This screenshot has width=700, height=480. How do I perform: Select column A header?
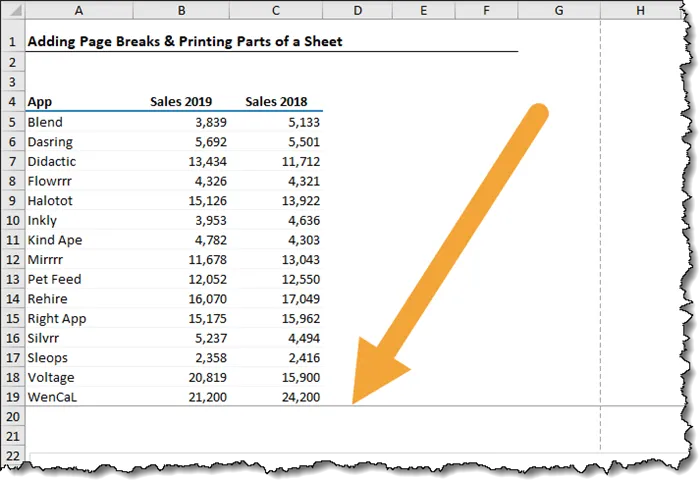point(79,12)
